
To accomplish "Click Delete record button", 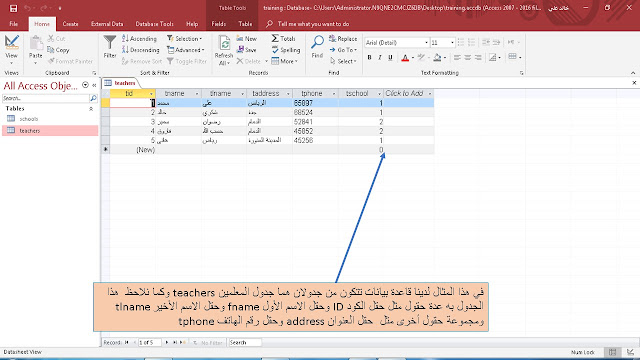I will coord(249,61).
